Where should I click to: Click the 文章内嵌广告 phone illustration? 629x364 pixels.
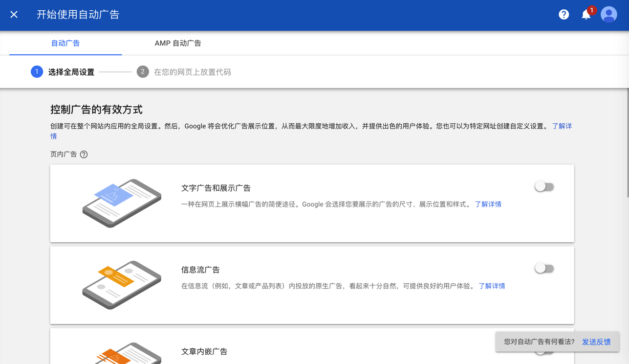(122, 353)
